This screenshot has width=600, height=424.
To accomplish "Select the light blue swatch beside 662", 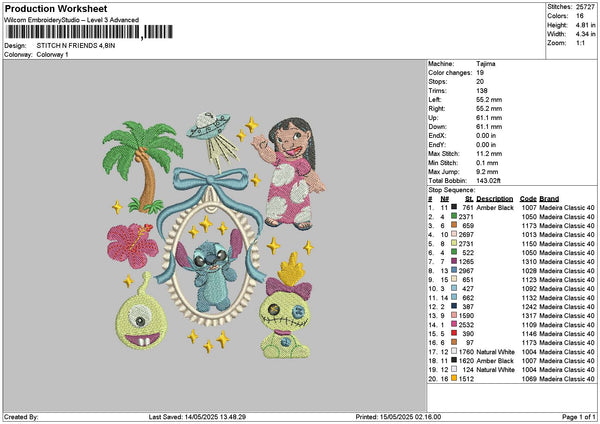I will coord(454,297).
